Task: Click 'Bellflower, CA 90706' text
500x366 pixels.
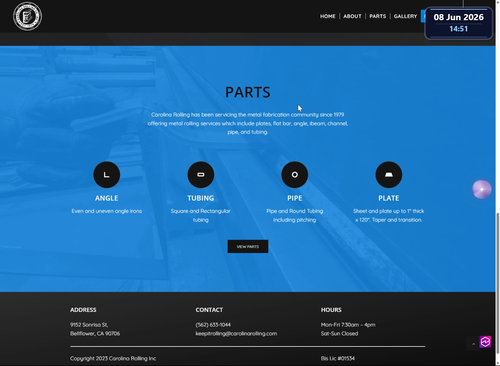Action: pyautogui.click(x=95, y=333)
